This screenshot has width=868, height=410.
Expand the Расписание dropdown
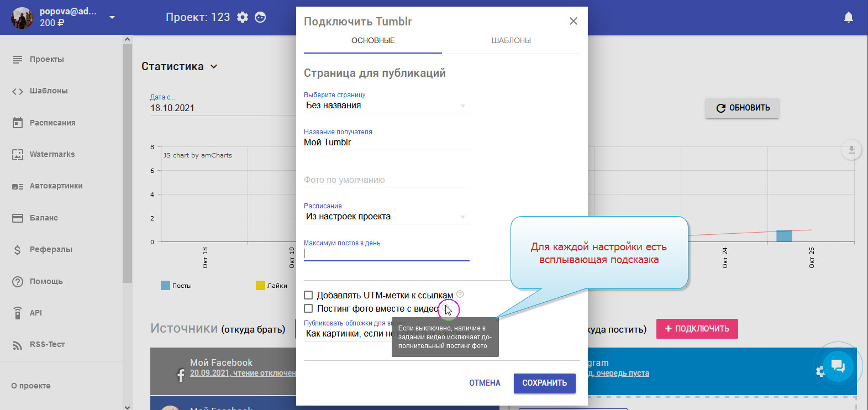386,217
